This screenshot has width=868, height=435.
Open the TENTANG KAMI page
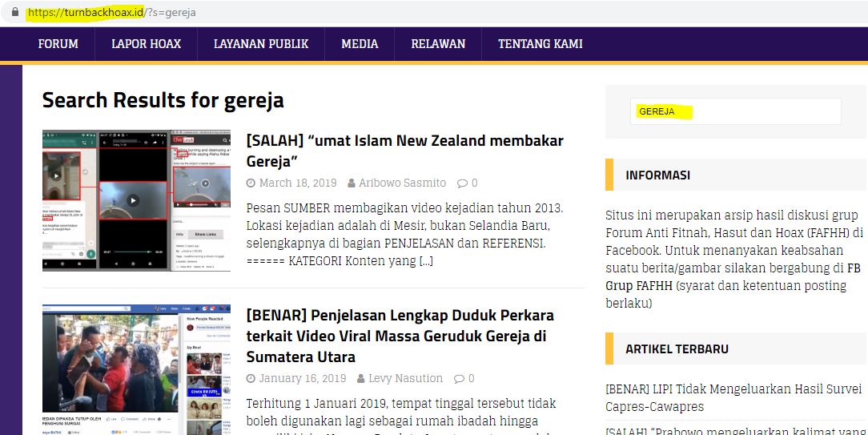tap(540, 44)
